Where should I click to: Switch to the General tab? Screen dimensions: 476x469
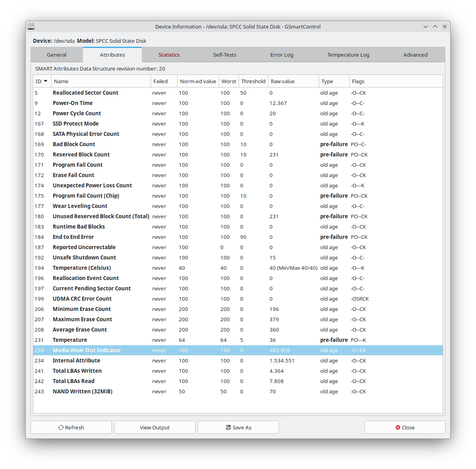point(57,55)
